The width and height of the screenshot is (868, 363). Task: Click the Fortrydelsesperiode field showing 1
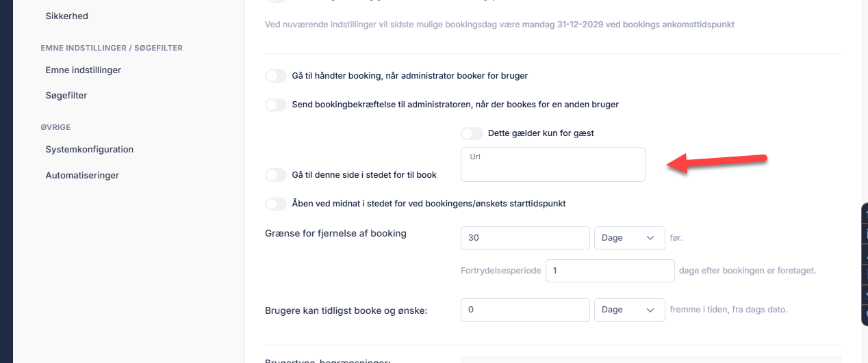610,271
